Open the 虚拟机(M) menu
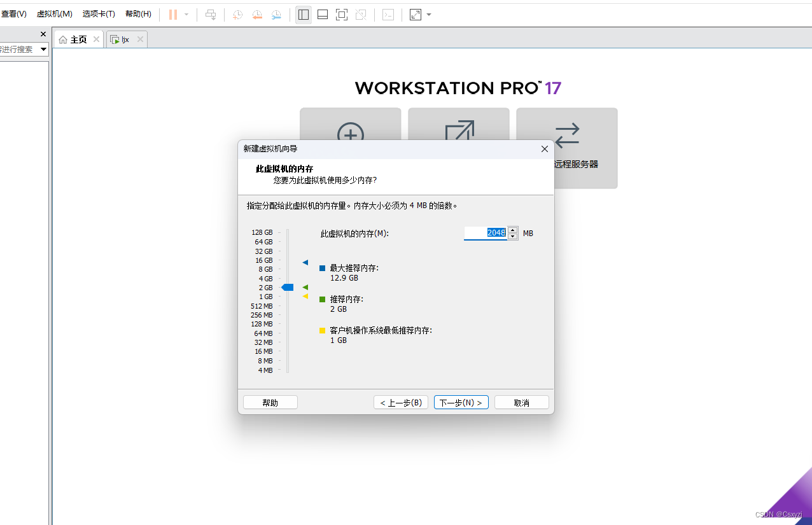 pyautogui.click(x=55, y=14)
